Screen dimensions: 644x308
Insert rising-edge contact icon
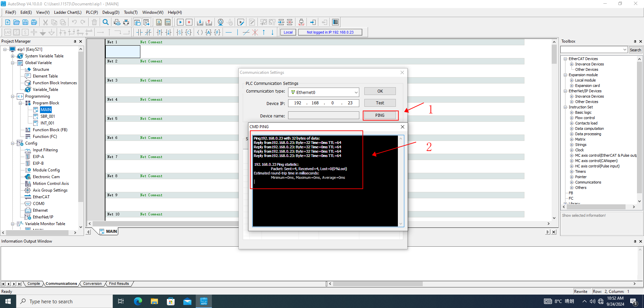coord(159,32)
